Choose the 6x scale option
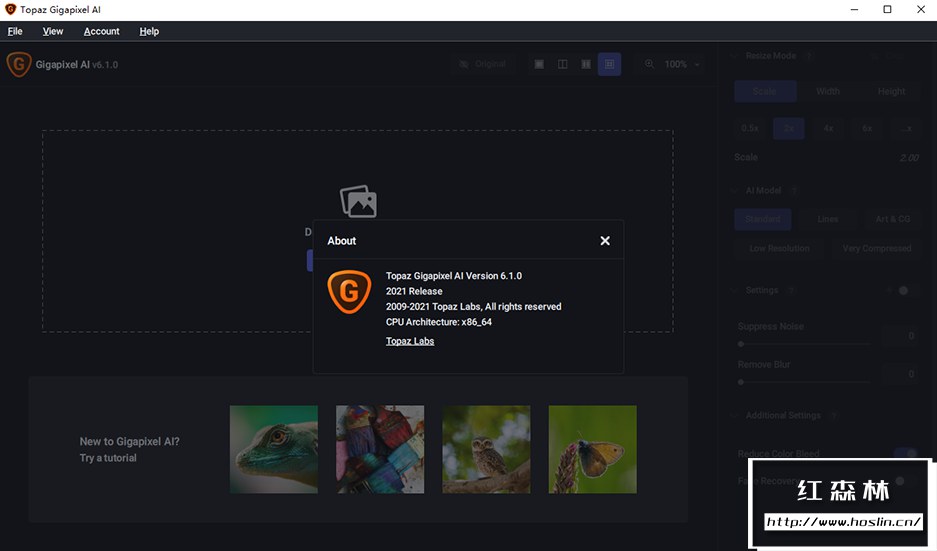 click(x=866, y=128)
